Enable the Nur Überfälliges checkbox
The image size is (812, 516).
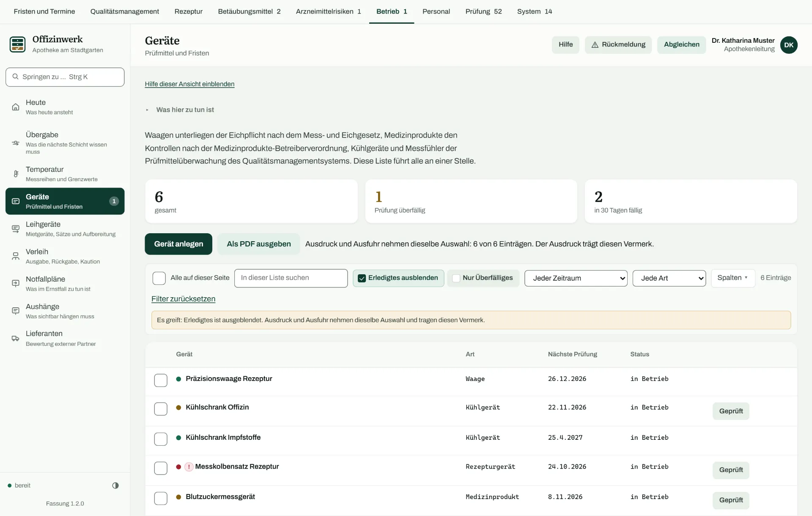click(x=456, y=278)
